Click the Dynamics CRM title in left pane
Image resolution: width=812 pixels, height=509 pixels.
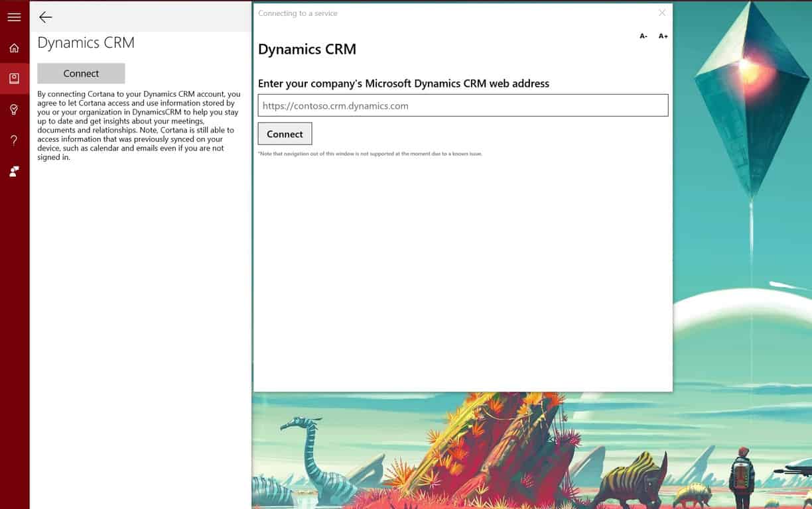pyautogui.click(x=86, y=42)
